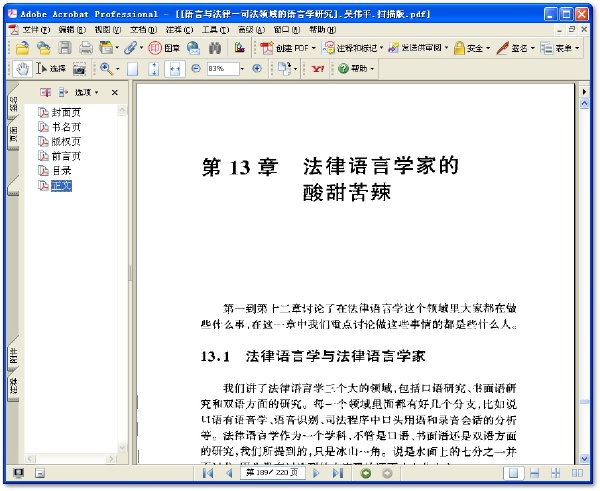Click the save disk icon
Image resolution: width=600 pixels, height=491 pixels.
(65, 48)
